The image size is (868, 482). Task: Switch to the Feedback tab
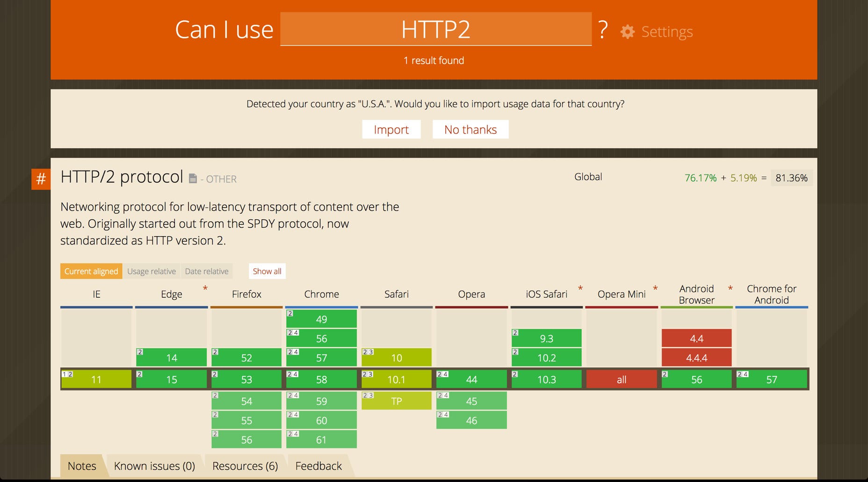pos(318,466)
